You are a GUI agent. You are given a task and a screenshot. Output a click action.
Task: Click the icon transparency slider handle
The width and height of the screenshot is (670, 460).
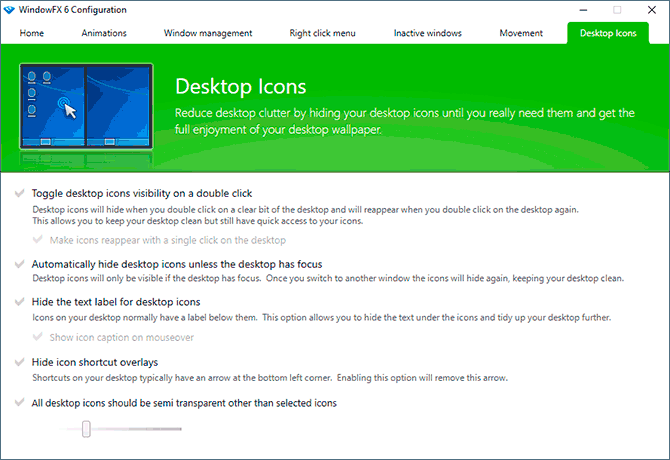point(86,429)
